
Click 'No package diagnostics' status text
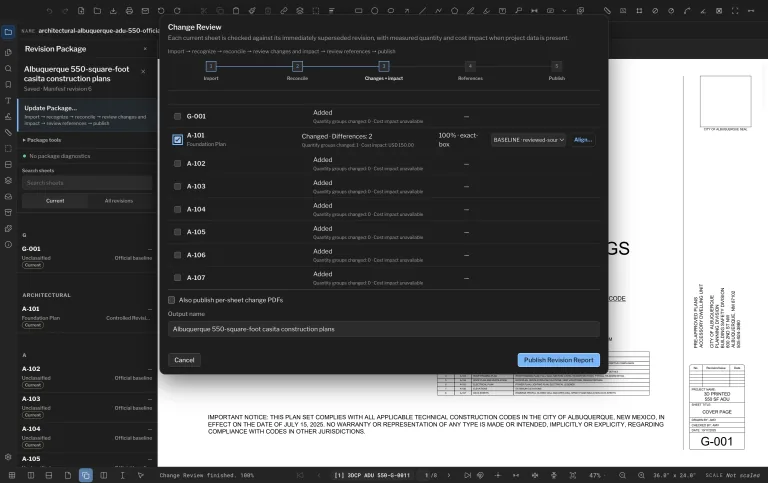pos(60,156)
